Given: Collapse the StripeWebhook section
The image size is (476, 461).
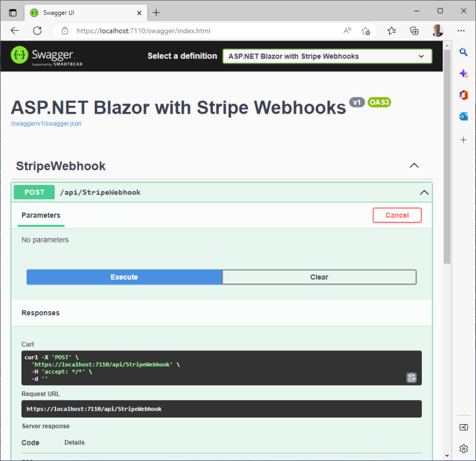Looking at the screenshot, I should pos(414,166).
